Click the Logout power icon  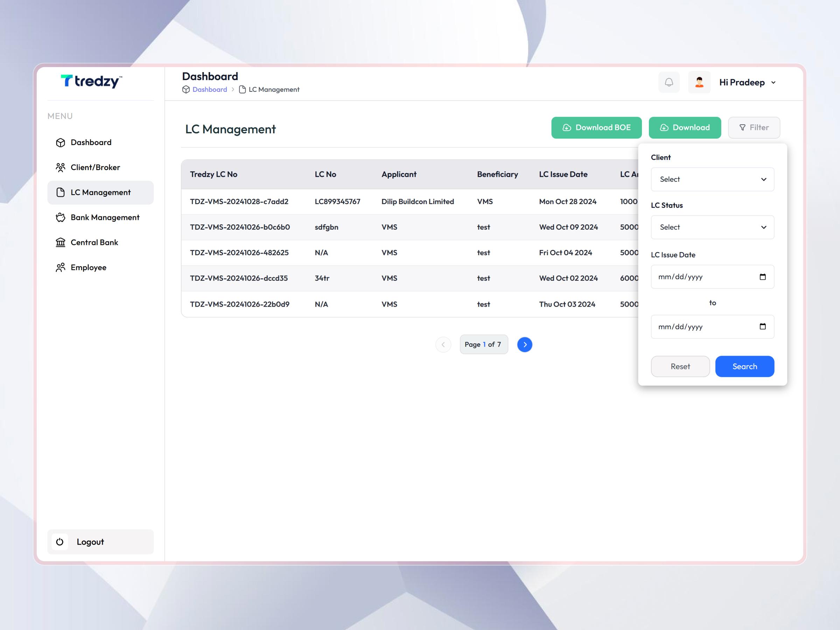[x=59, y=542]
